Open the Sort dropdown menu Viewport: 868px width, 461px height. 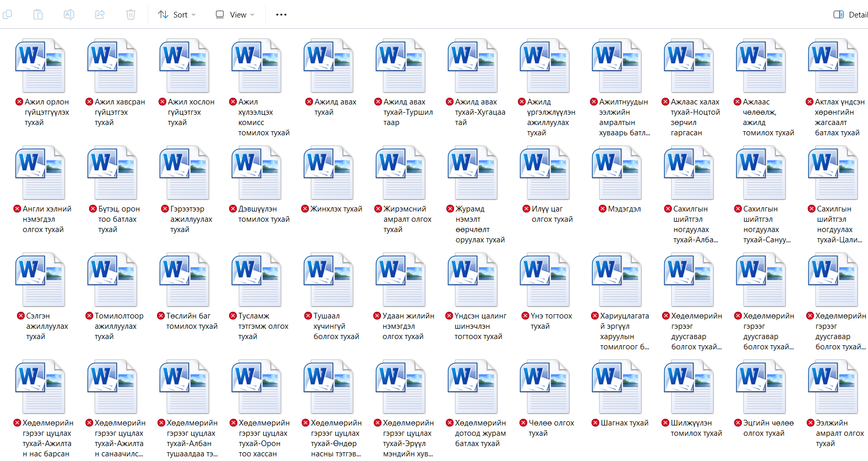177,14
